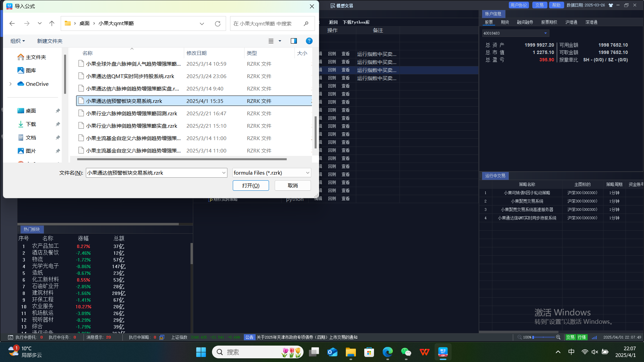Click the dialog help question mark icon
The width and height of the screenshot is (644, 362).
[309, 41]
